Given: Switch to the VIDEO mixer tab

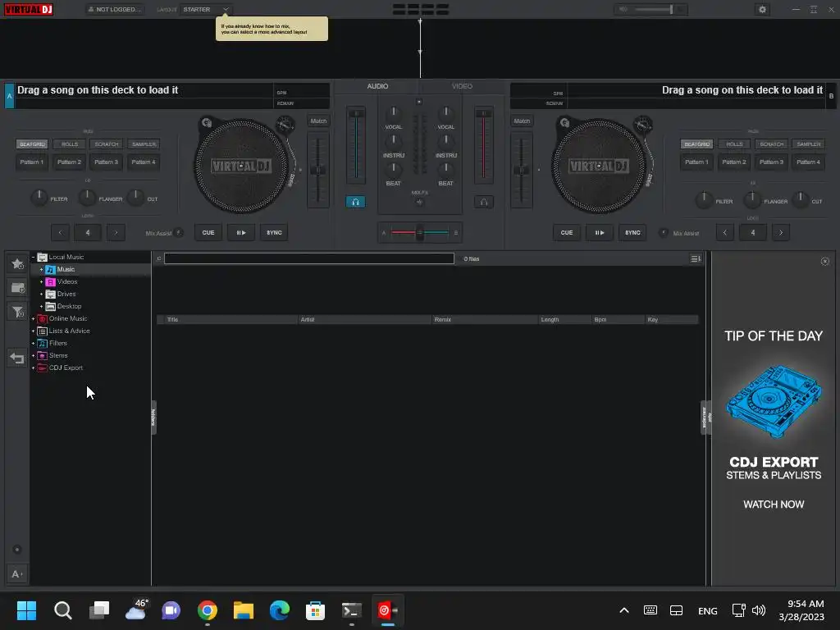Looking at the screenshot, I should (462, 86).
